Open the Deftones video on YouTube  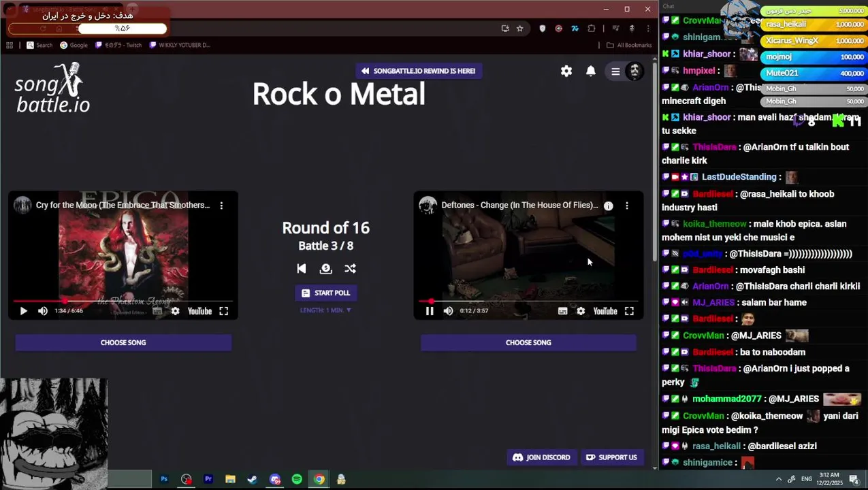coord(605,311)
